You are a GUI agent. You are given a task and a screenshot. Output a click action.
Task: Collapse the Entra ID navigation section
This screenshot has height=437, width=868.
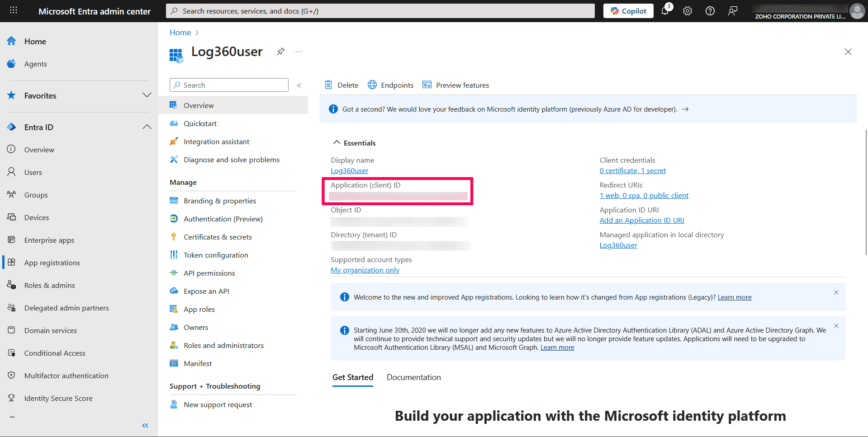pos(147,127)
